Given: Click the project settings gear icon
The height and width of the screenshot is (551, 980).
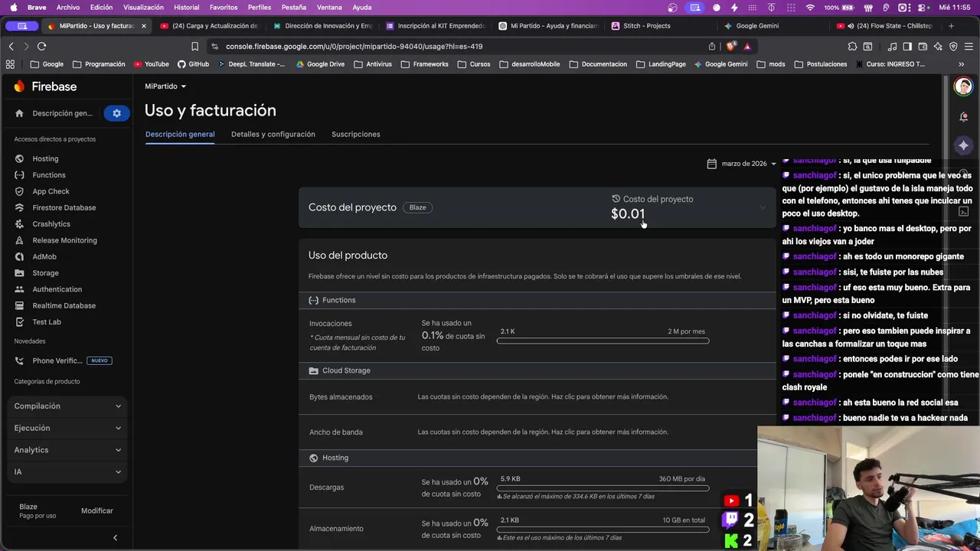Looking at the screenshot, I should [x=116, y=113].
